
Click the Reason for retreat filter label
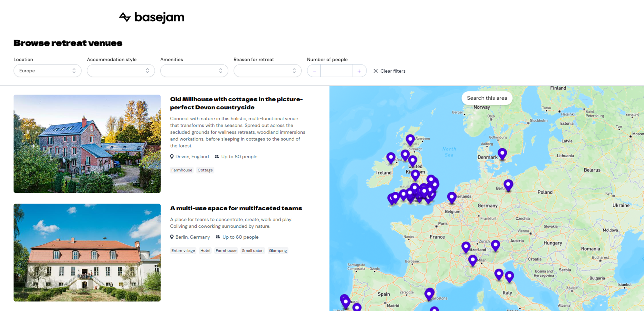click(254, 59)
